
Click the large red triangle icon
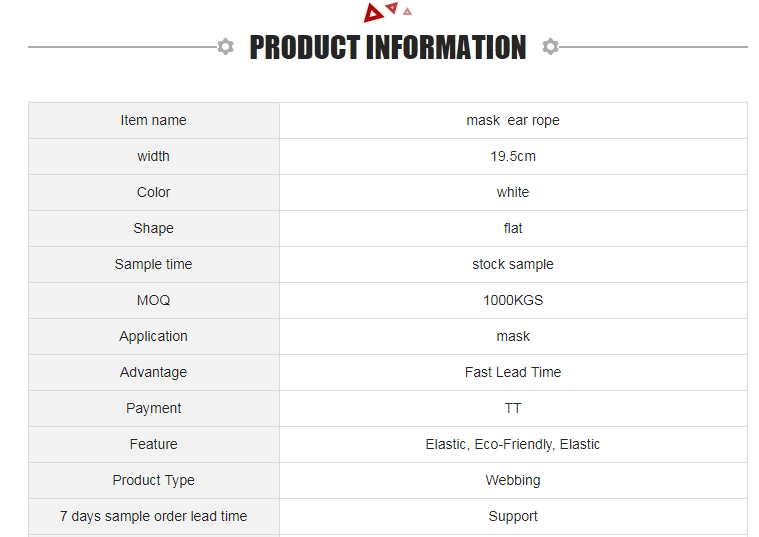[373, 13]
